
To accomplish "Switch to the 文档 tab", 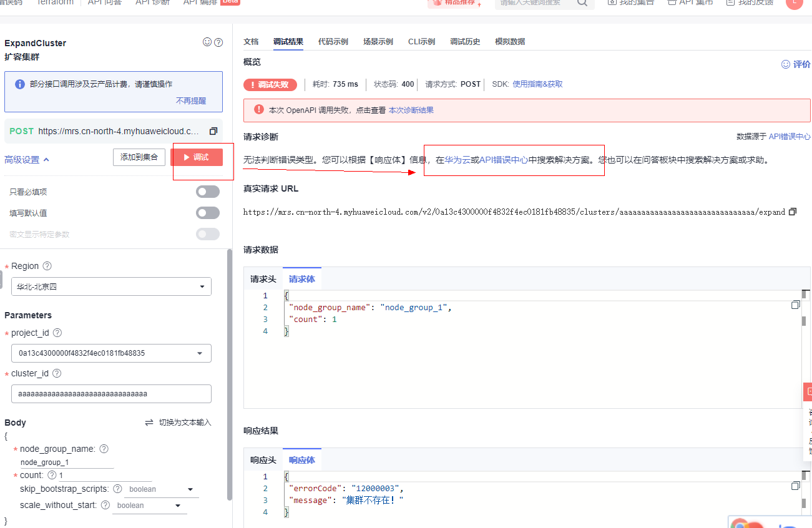I will 251,42.
